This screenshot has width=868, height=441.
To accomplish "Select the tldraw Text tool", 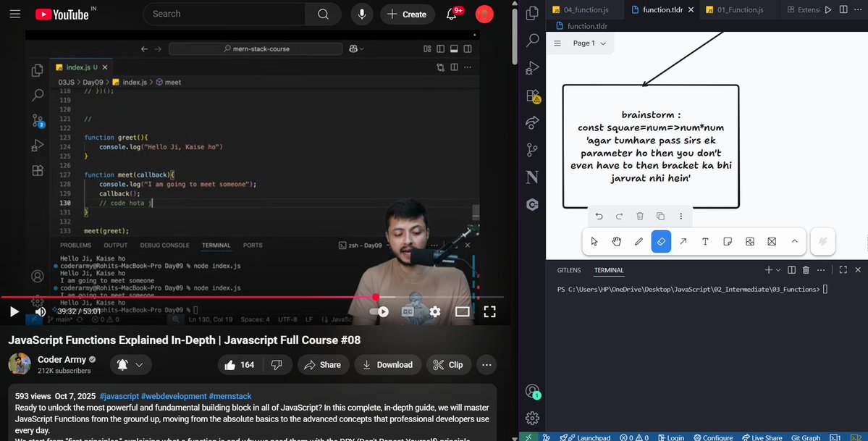I will (x=705, y=242).
